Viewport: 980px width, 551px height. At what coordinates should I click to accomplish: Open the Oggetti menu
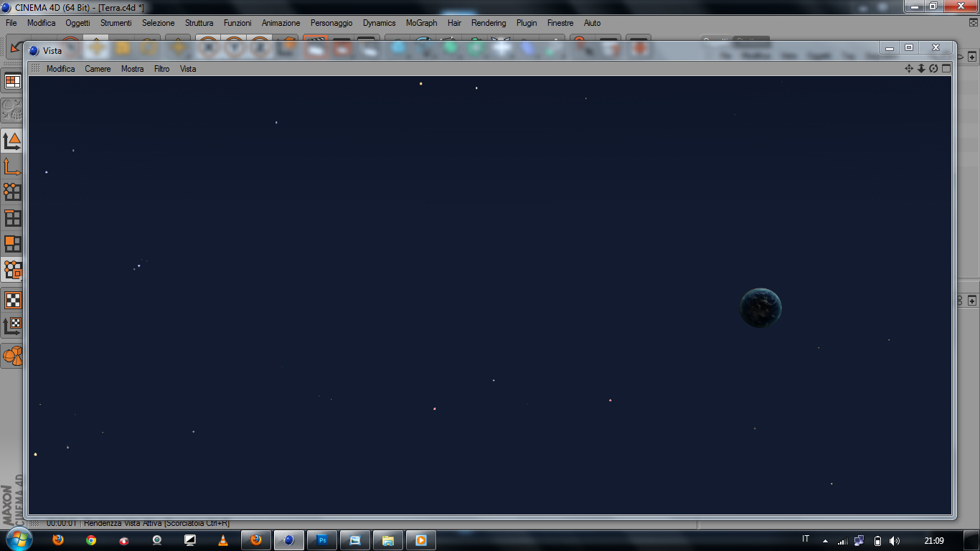(x=77, y=23)
